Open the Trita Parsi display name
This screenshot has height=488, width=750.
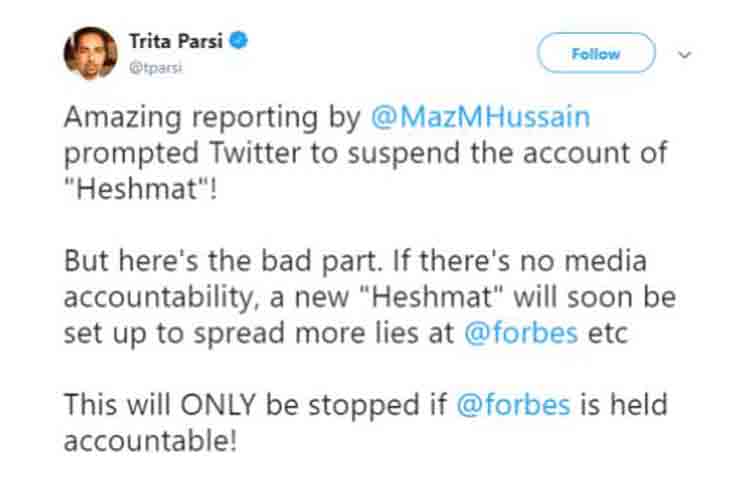[179, 41]
